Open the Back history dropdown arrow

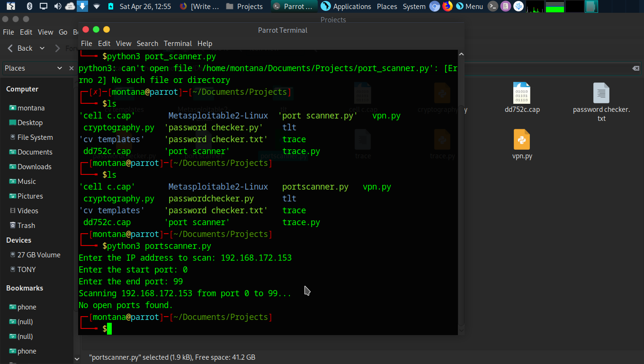point(42,48)
